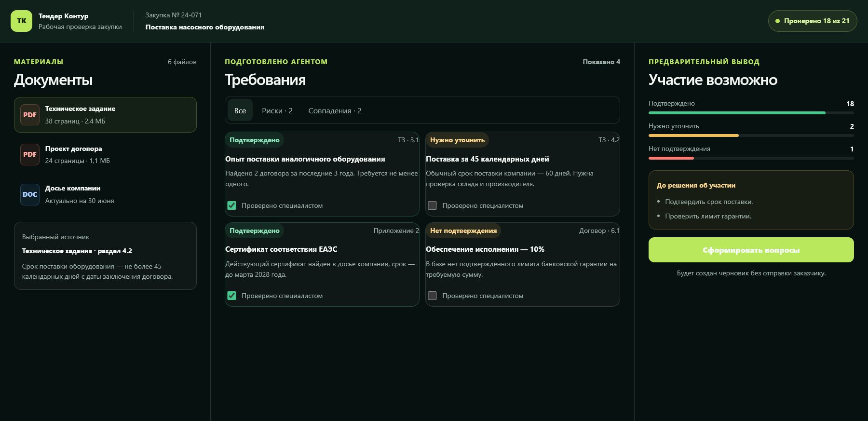Viewport: 868px width, 421px height.
Task: Click Будет создан черновик без отправки note
Action: pos(751,273)
